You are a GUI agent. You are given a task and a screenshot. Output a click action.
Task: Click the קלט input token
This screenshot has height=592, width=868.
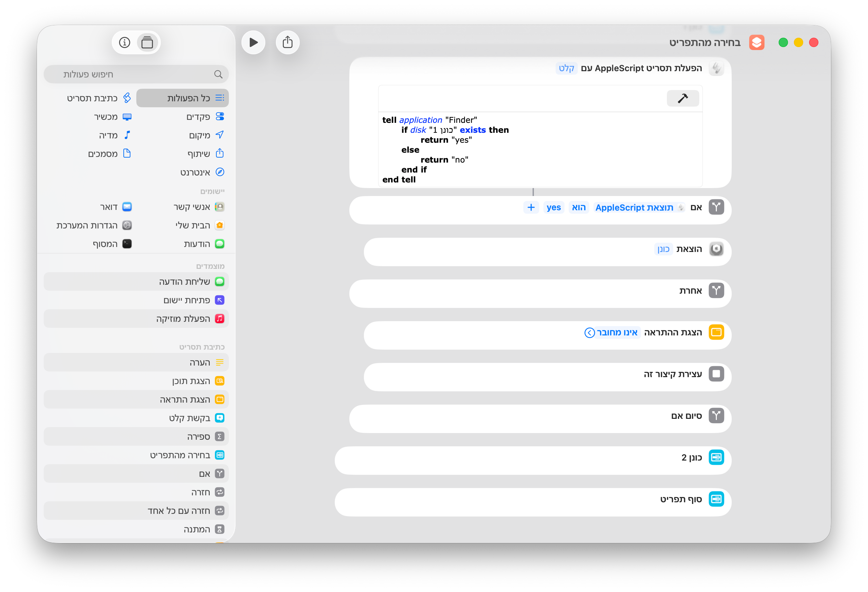point(566,68)
